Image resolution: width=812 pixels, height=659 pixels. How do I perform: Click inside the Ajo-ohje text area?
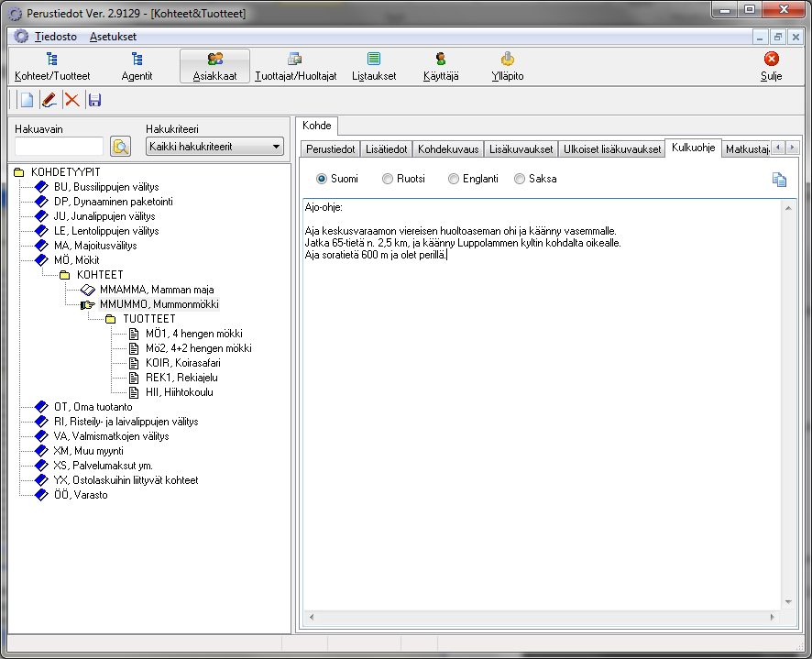pos(542,404)
